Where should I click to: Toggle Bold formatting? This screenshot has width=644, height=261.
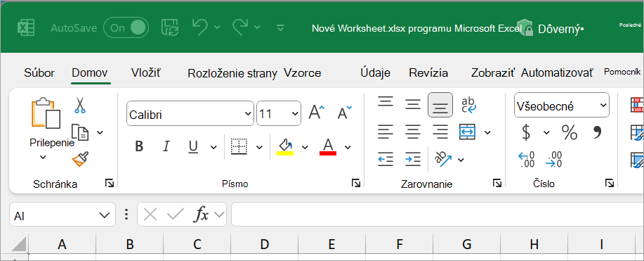click(x=139, y=146)
